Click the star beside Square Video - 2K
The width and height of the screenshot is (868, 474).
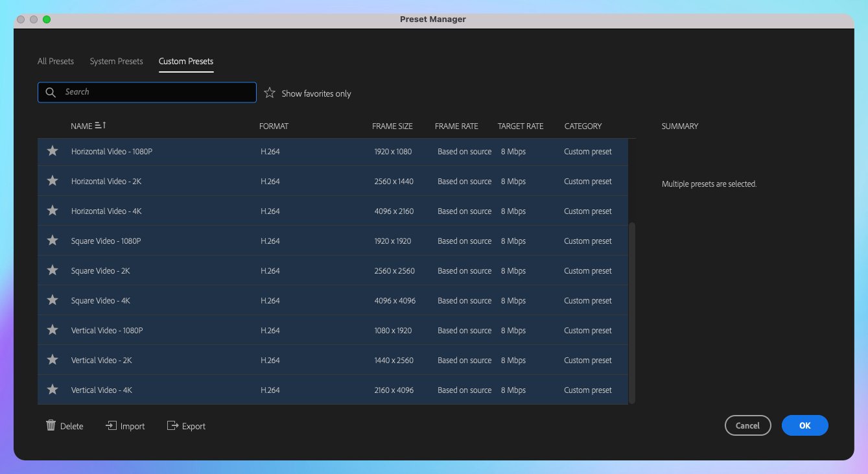coord(53,270)
